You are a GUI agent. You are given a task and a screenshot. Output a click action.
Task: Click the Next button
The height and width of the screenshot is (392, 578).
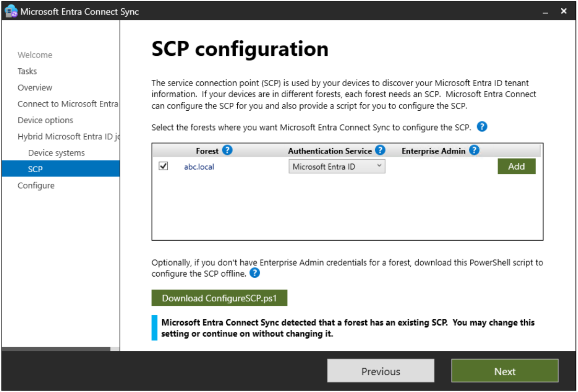pos(505,371)
